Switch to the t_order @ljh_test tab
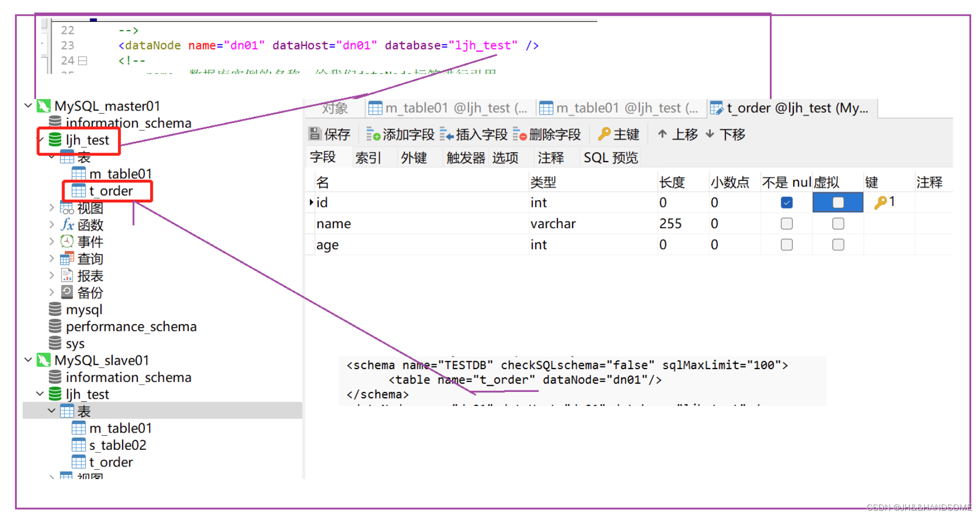This screenshot has width=980, height=516. tap(793, 108)
